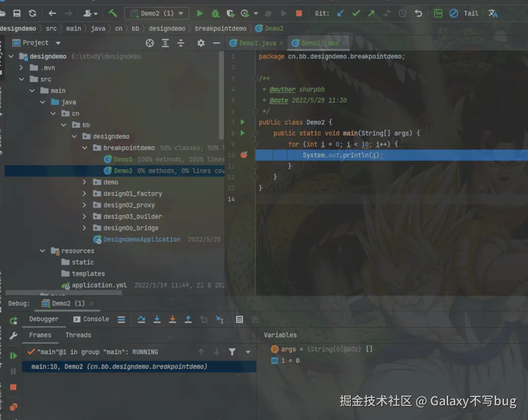Toggle the breakpoint on line 10

tap(244, 155)
